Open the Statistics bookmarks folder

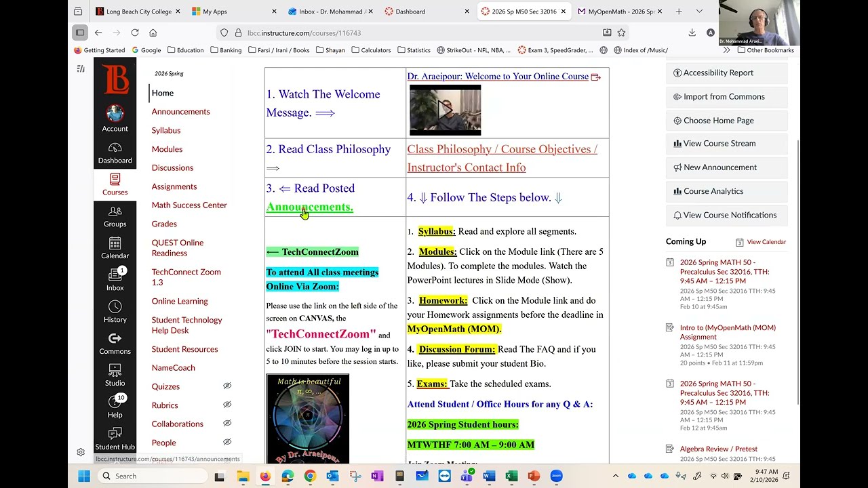click(414, 50)
